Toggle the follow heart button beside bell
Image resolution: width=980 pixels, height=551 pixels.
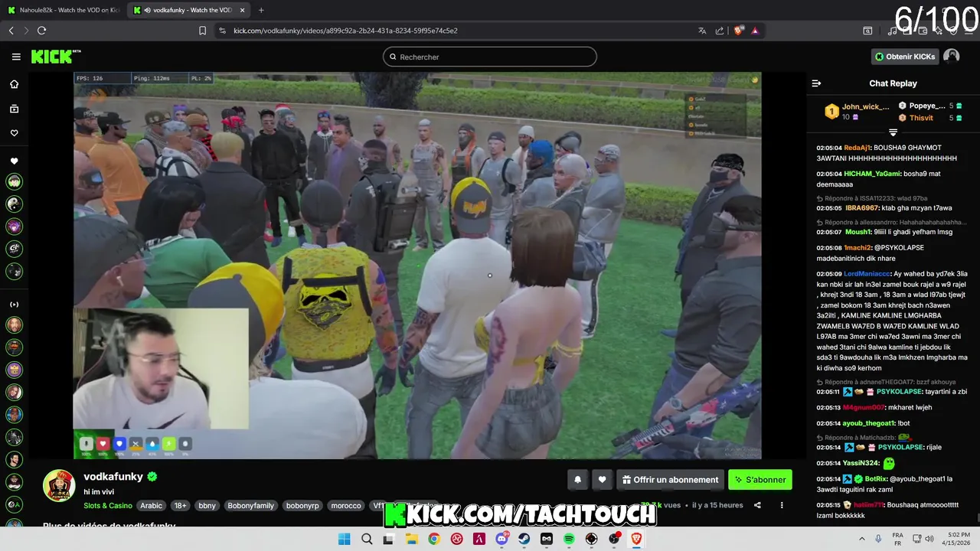pyautogui.click(x=603, y=480)
